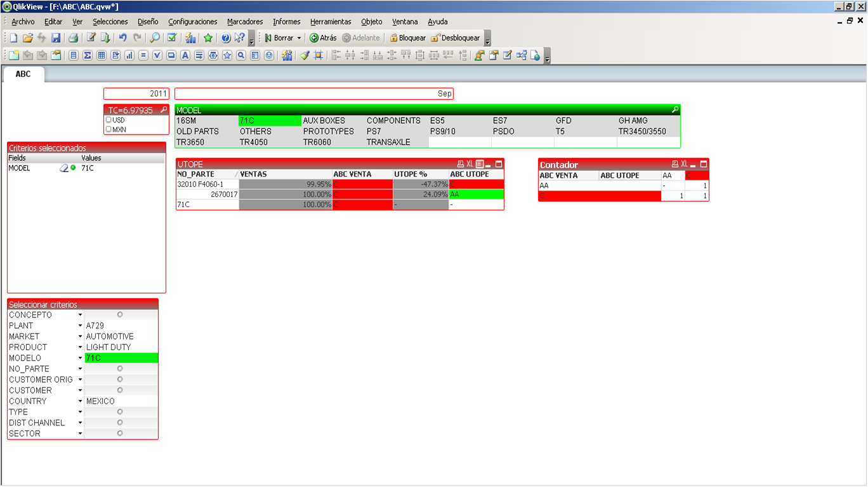
Task: Open the CUSTOMER ORIG dropdown arrow
Action: (x=80, y=380)
